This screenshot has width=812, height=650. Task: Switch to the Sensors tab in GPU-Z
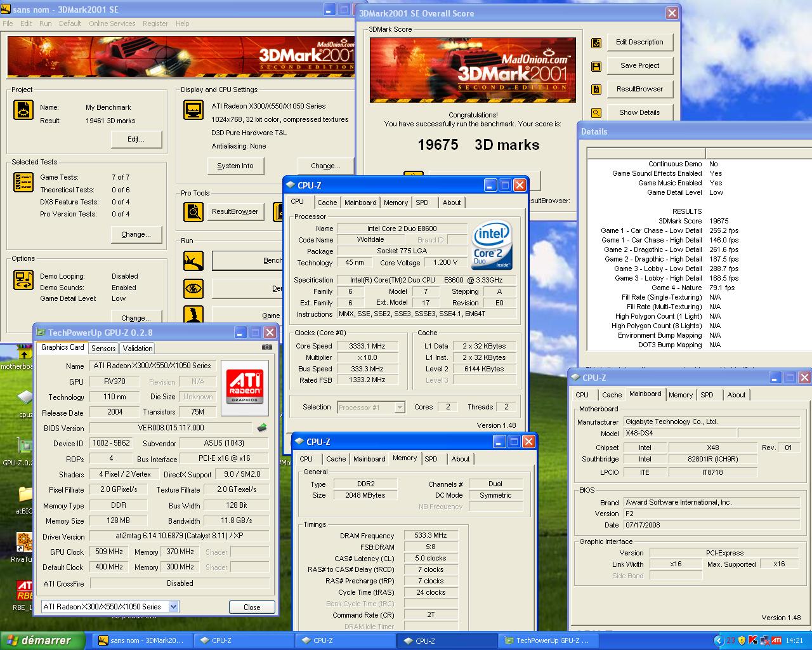[x=103, y=348]
